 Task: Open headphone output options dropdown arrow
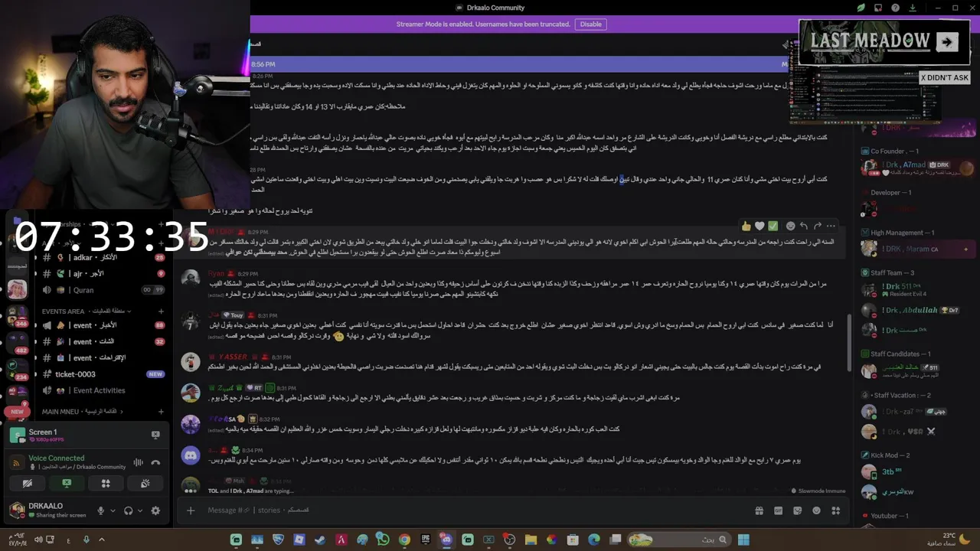[141, 510]
